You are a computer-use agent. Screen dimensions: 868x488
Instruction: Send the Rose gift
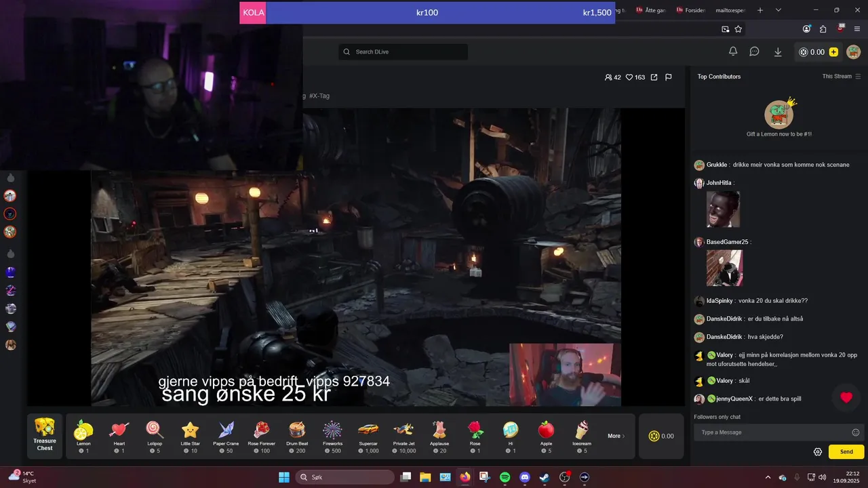(x=475, y=436)
